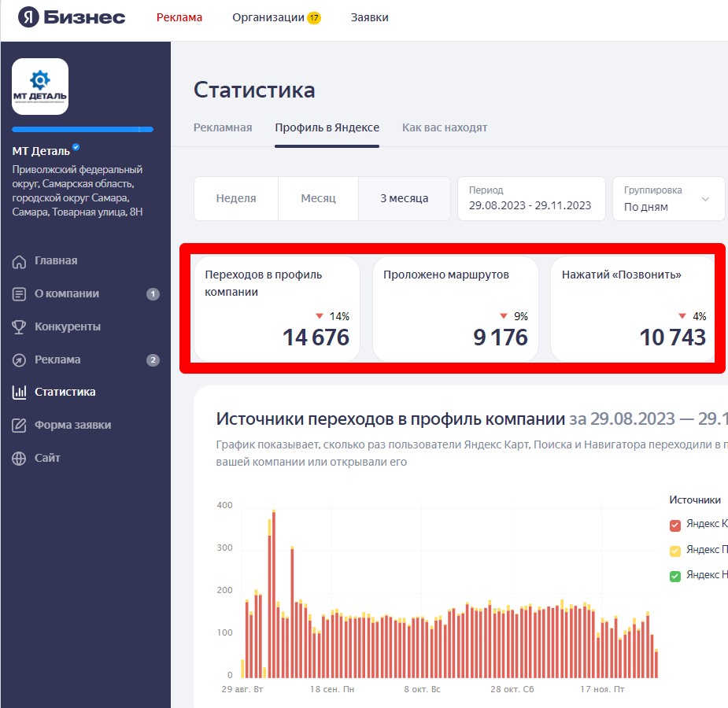The height and width of the screenshot is (708, 728).
Task: Click the Форма заявки edit icon
Action: coord(20,426)
